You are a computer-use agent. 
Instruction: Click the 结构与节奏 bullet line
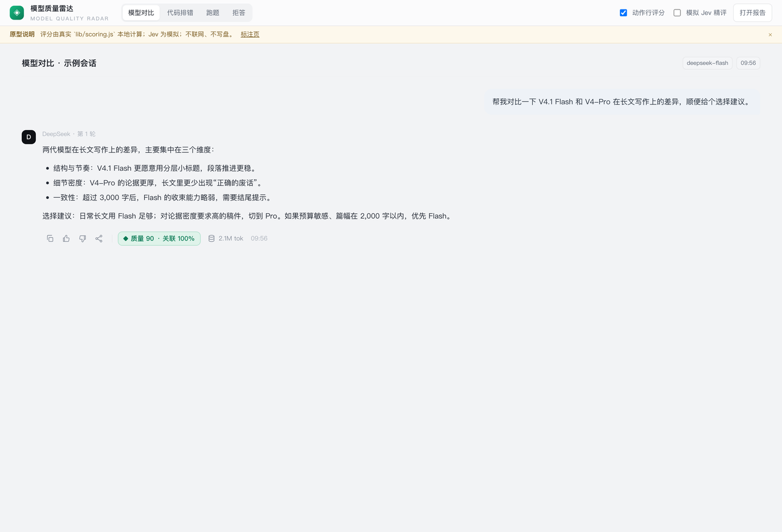click(156, 168)
